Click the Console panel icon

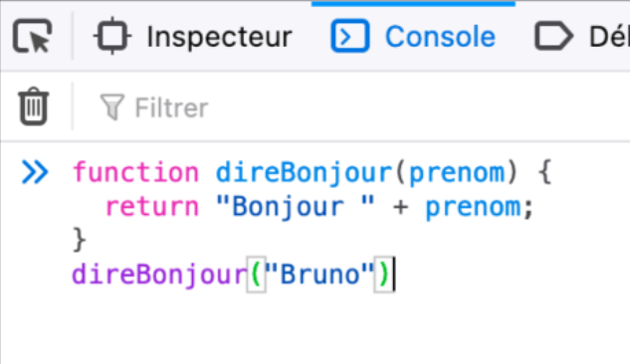pyautogui.click(x=349, y=36)
